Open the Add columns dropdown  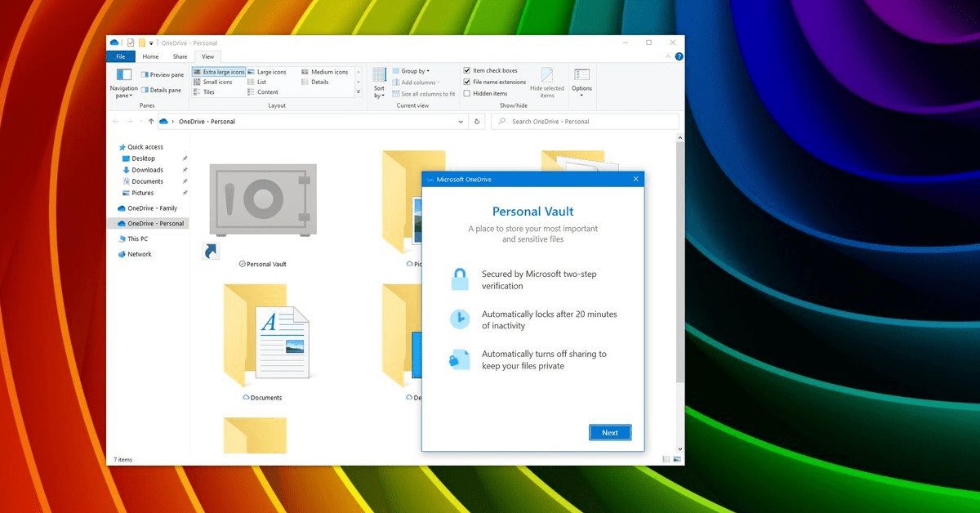click(x=416, y=83)
